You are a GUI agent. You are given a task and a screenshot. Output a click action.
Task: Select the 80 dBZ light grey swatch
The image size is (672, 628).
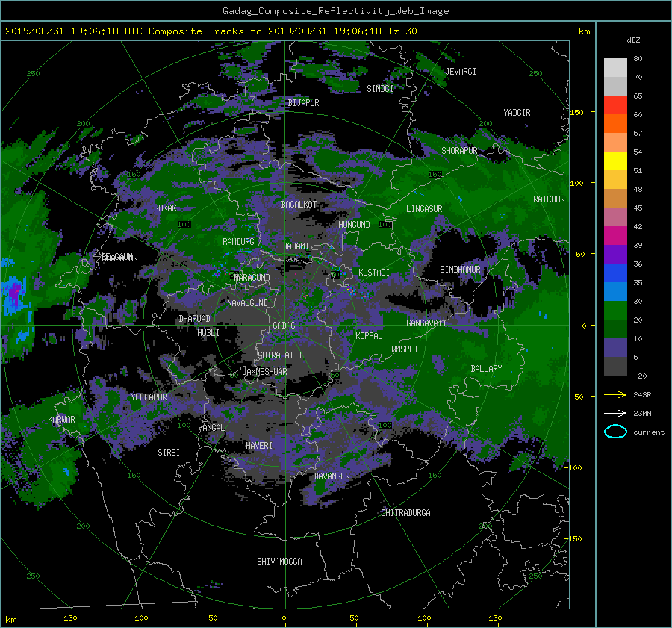click(x=615, y=67)
